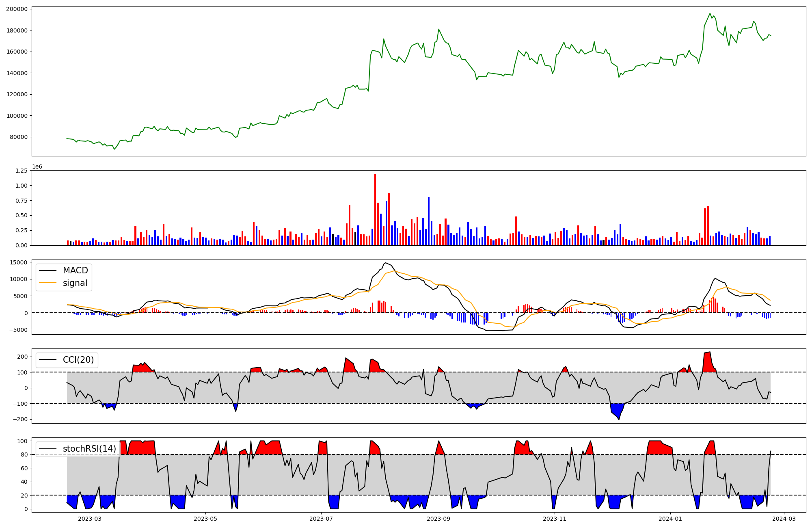Select the 2023-03 date tick label
Screen dimensions: 812x528
[x=89, y=518]
